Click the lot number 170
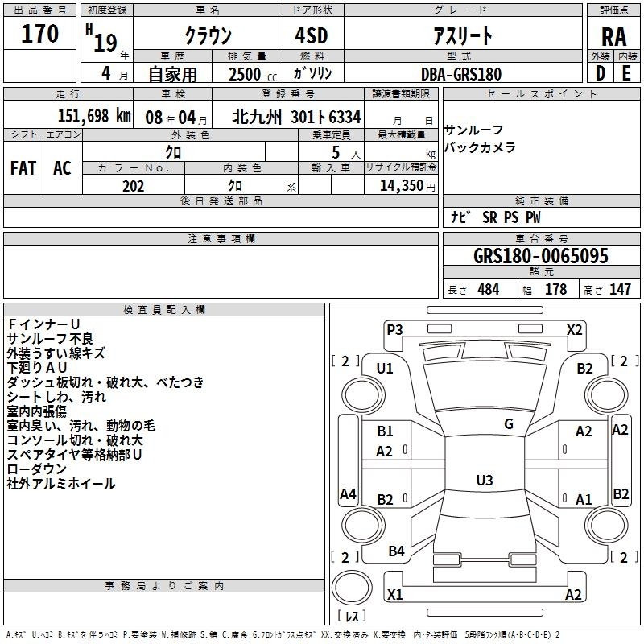 click(39, 34)
